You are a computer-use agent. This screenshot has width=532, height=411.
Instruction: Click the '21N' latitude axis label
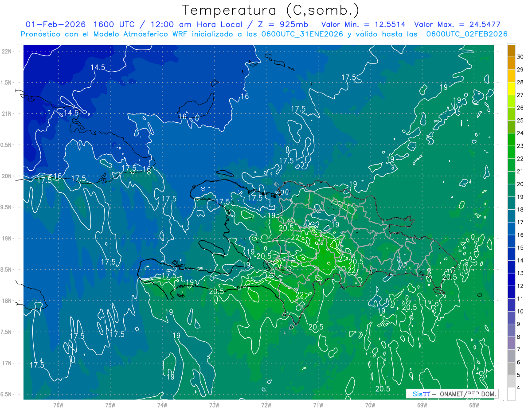6,114
